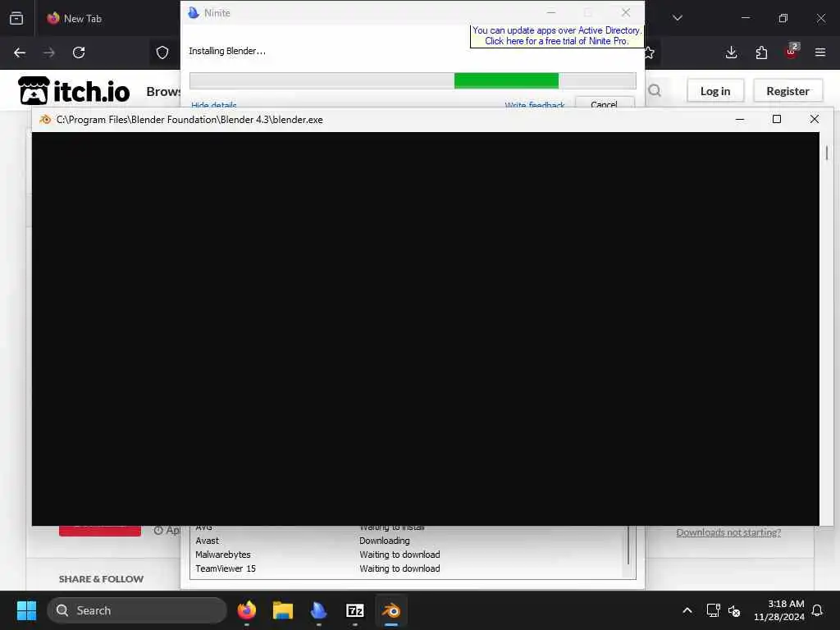Click the Ninite details list scrollbar
The width and height of the screenshot is (840, 630).
point(628,546)
